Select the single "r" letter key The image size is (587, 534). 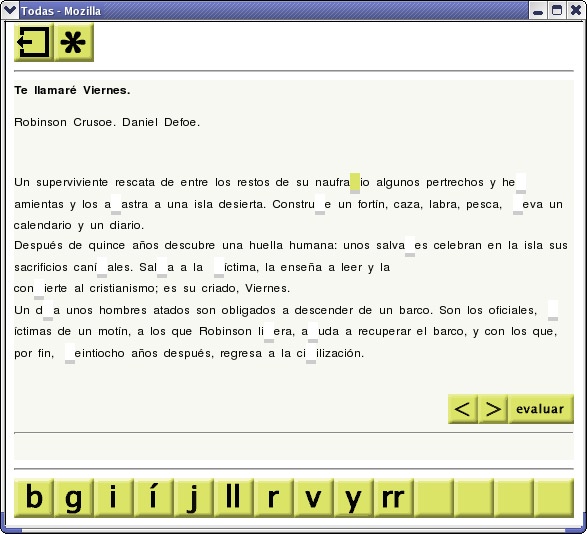(274, 498)
